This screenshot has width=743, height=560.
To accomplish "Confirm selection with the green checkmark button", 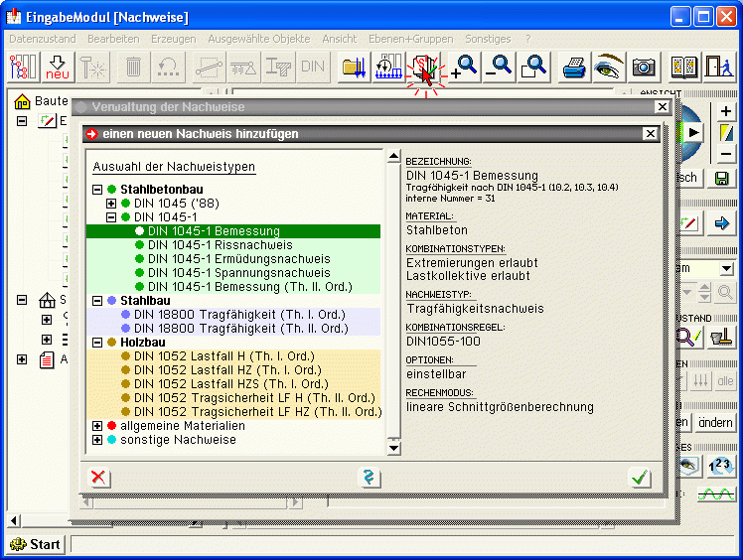I will click(x=641, y=478).
